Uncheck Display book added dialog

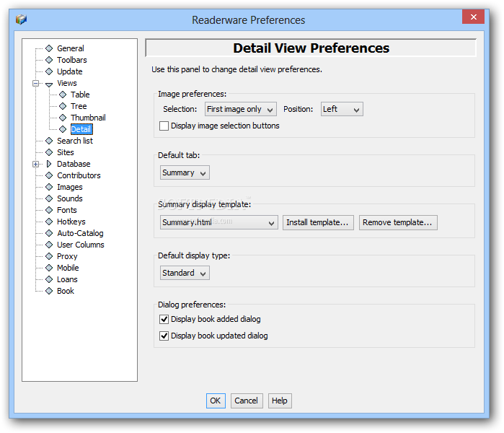pyautogui.click(x=164, y=319)
